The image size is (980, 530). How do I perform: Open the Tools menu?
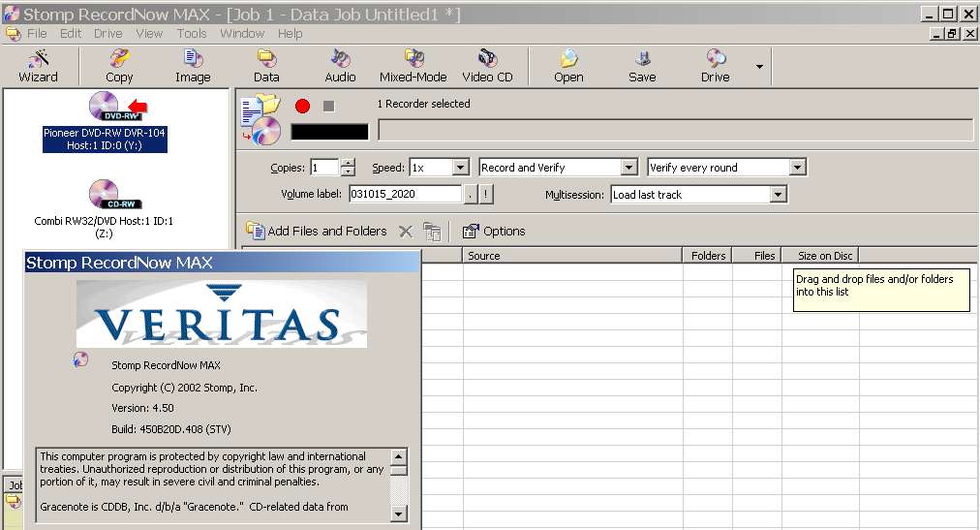pyautogui.click(x=191, y=33)
